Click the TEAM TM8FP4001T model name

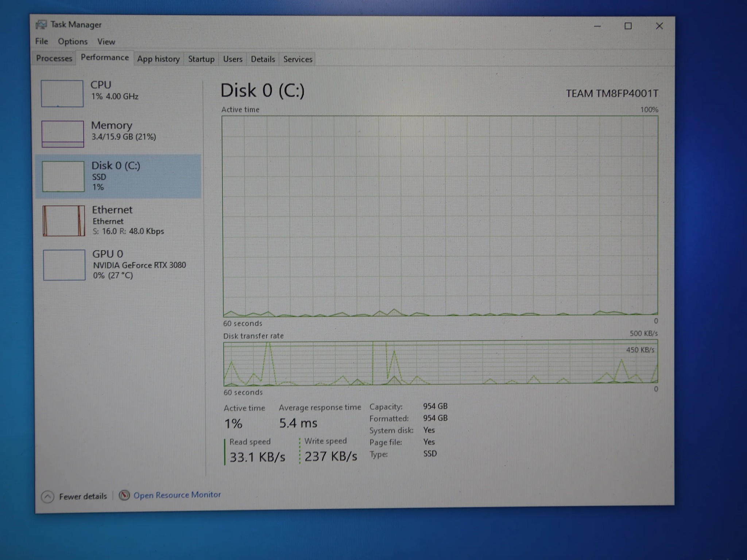pyautogui.click(x=612, y=94)
